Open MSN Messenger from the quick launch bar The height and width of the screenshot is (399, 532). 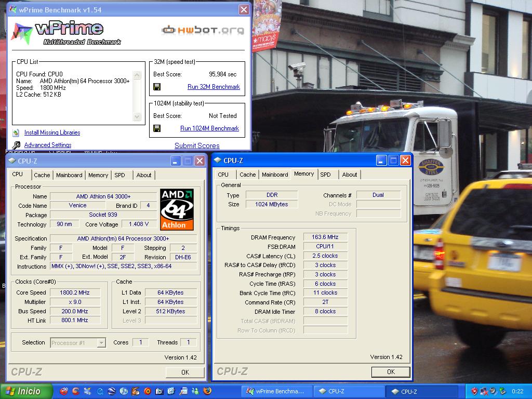pos(195,391)
